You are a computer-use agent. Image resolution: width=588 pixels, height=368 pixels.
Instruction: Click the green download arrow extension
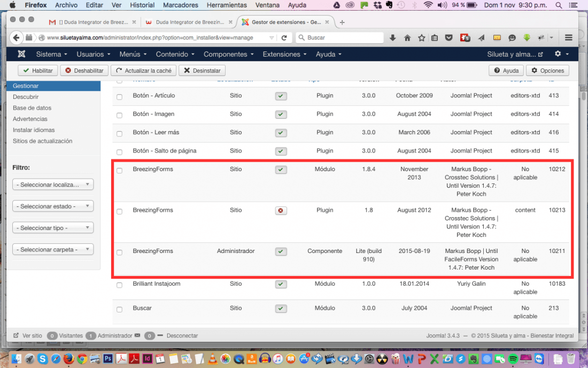[x=527, y=37]
